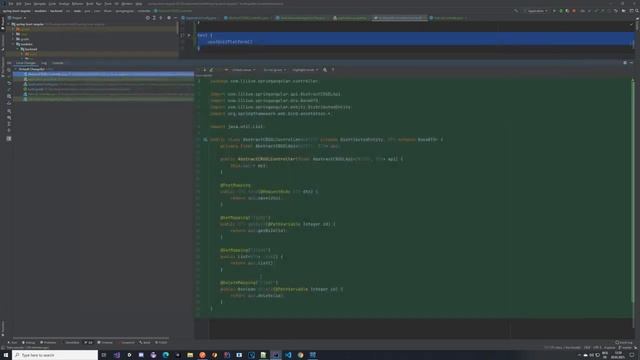Click the collapse-all icon in the Project panel header

point(161,18)
